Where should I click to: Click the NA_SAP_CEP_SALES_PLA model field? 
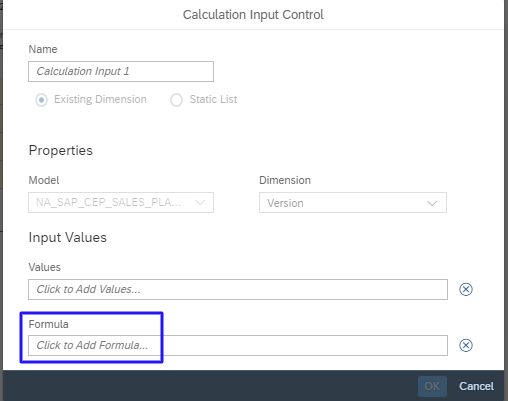(x=121, y=202)
